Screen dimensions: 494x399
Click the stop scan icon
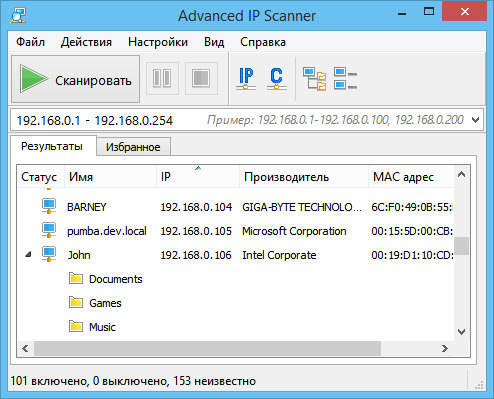pos(201,78)
